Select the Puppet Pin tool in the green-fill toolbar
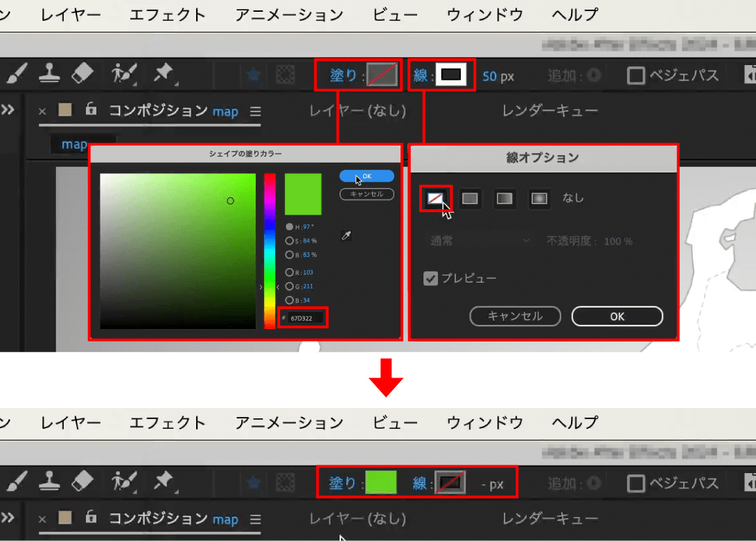Viewport: 756px width, 541px height. tap(164, 481)
